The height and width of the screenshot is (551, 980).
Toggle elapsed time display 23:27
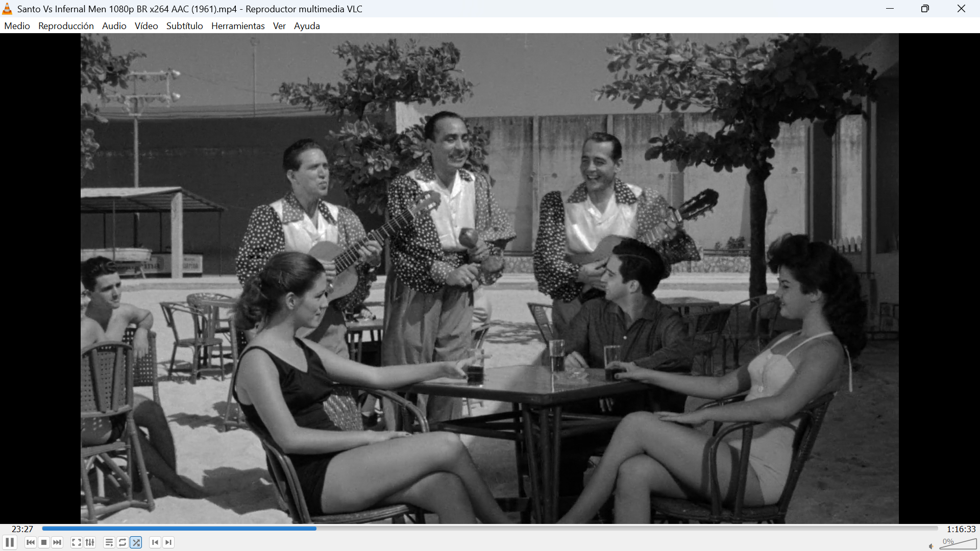coord(22,529)
